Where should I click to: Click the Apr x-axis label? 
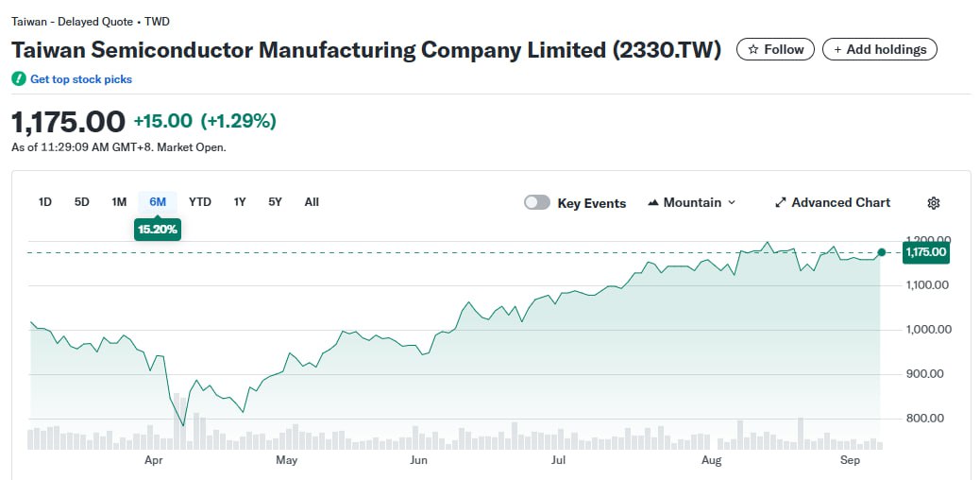[x=154, y=460]
